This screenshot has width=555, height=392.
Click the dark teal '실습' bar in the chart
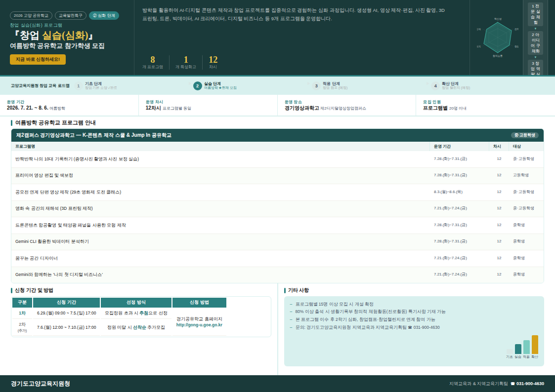point(518,349)
